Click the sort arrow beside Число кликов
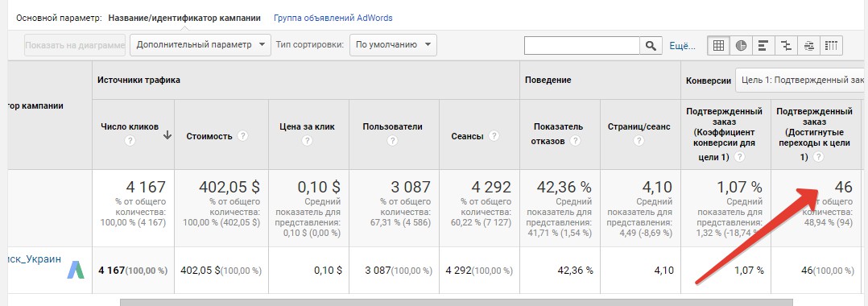Screen dimensions: 868x306 coord(167,134)
